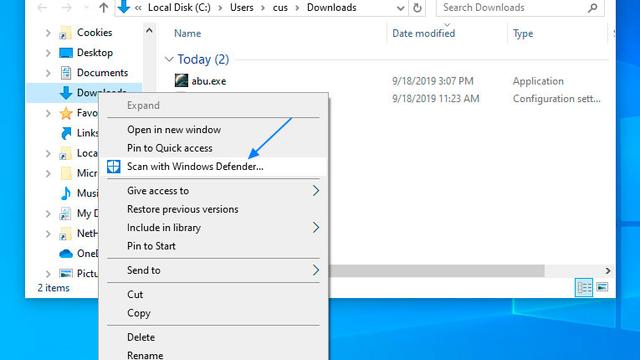The width and height of the screenshot is (640, 360).
Task: Switch to Large icons view
Action: point(602,287)
